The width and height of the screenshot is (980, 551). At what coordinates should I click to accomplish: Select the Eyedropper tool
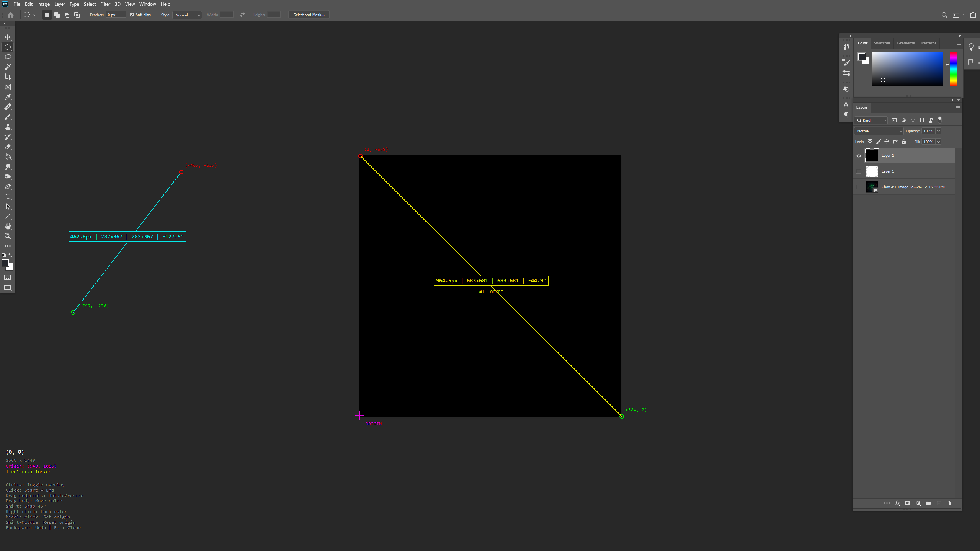click(x=8, y=97)
